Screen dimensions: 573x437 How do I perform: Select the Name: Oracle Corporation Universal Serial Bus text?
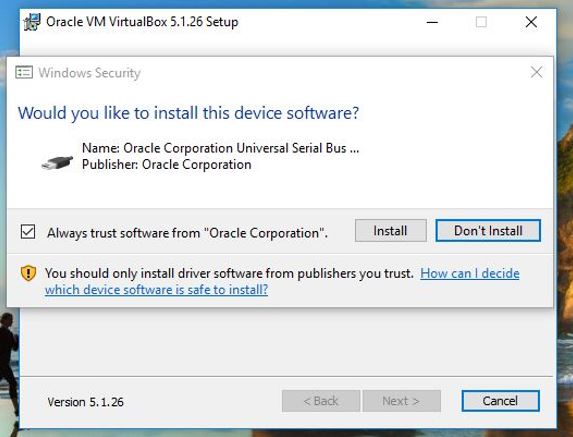tap(220, 148)
